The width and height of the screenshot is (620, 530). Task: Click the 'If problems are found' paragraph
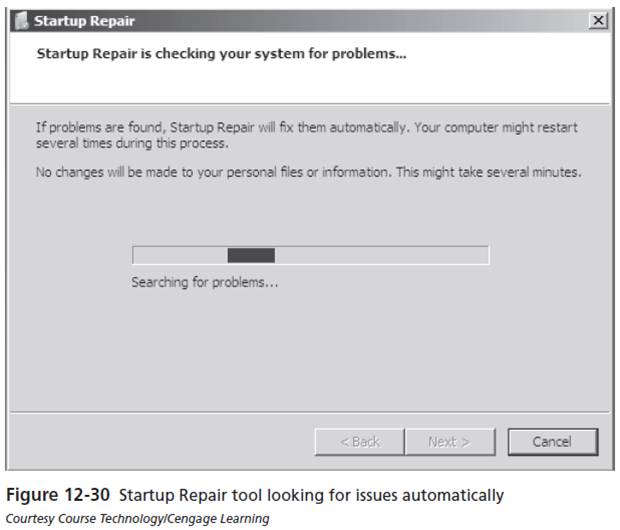307,135
